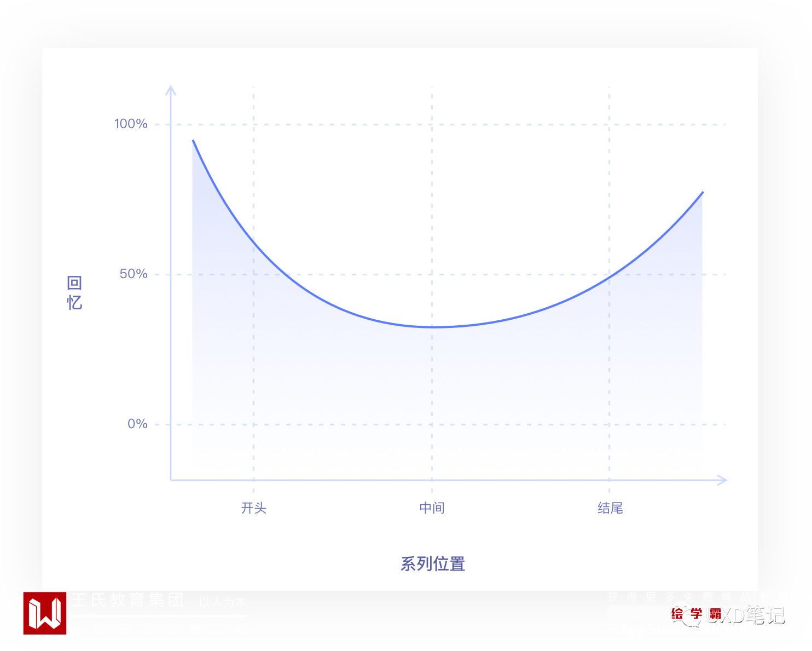Click the horizontal axis arrowhead at right
This screenshot has width=812, height=651.
[722, 480]
